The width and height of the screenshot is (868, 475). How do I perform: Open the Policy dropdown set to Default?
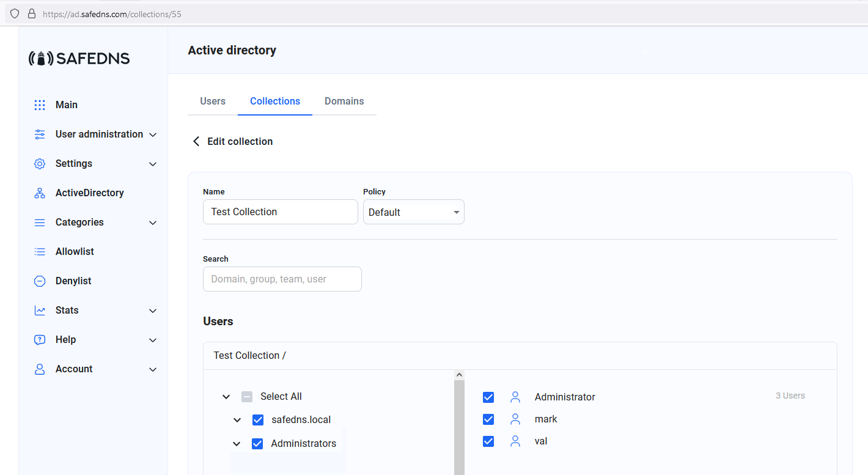pos(414,212)
